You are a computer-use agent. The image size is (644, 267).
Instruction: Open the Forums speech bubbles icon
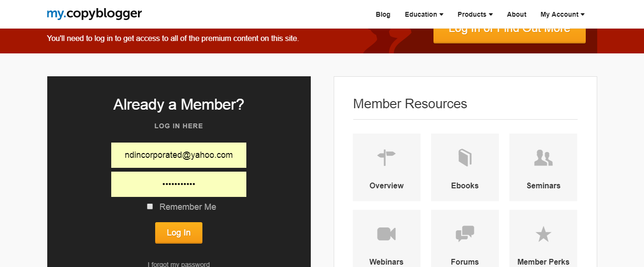point(465,234)
